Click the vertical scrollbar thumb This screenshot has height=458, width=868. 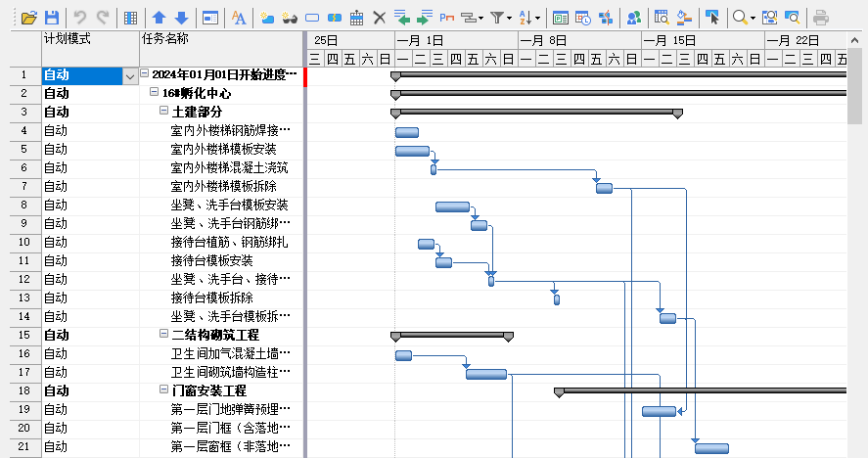pyautogui.click(x=854, y=86)
